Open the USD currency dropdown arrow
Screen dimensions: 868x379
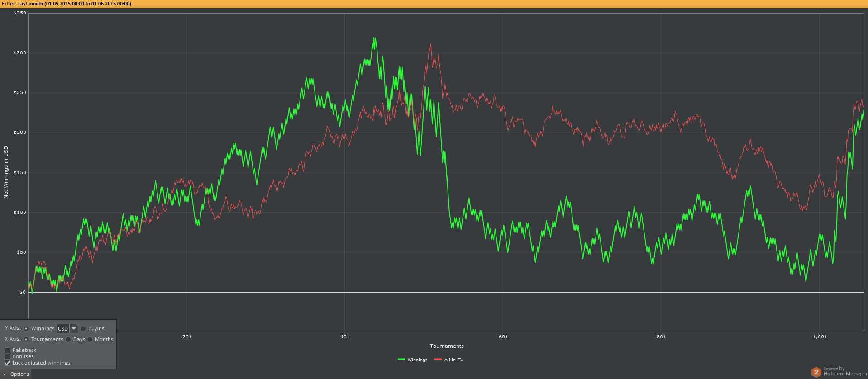74,329
